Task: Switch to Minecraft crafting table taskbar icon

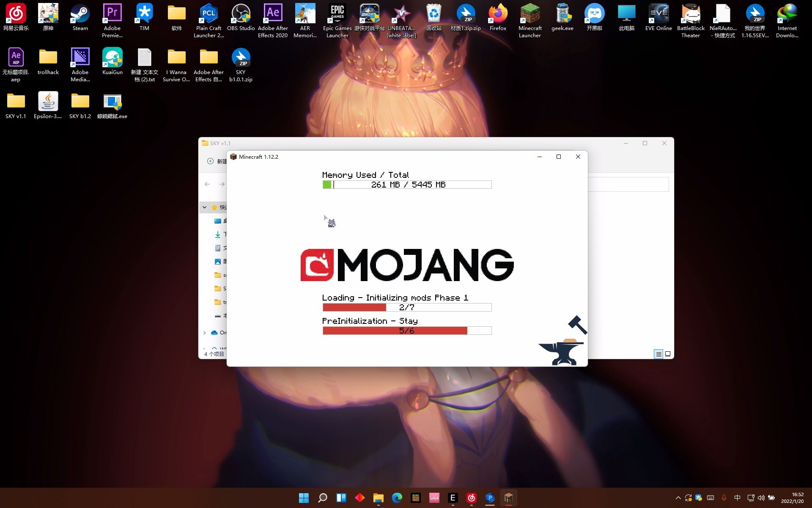Action: pos(508,498)
